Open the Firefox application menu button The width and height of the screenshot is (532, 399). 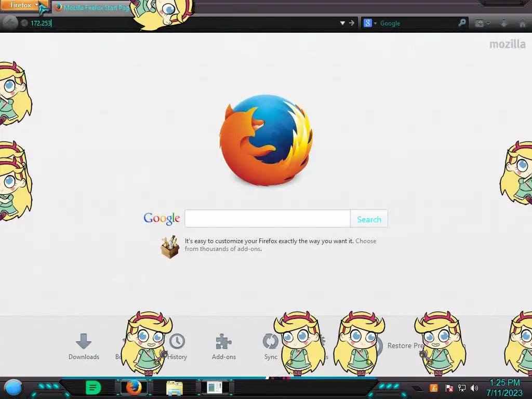click(24, 5)
